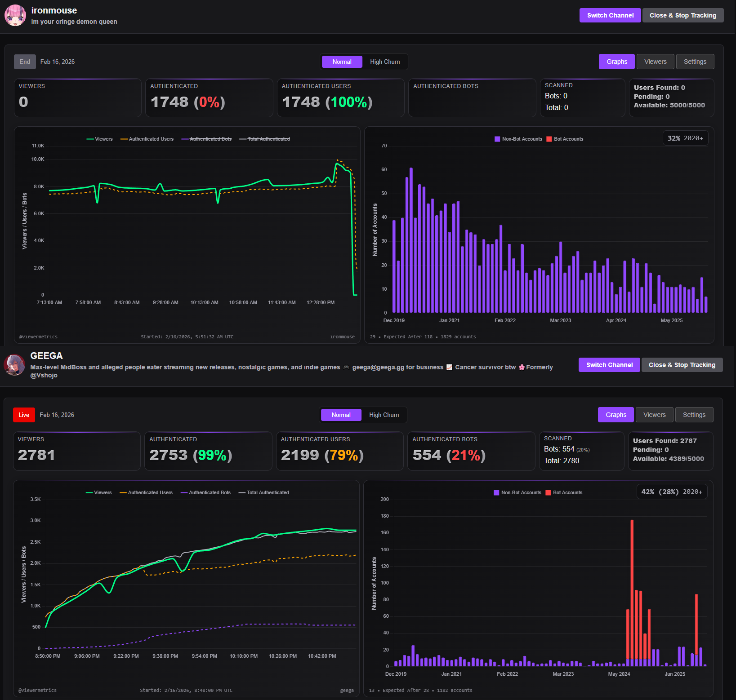Click Close & Stop Tracking for ironmouse
Screen dimensions: 736x700
(682, 15)
